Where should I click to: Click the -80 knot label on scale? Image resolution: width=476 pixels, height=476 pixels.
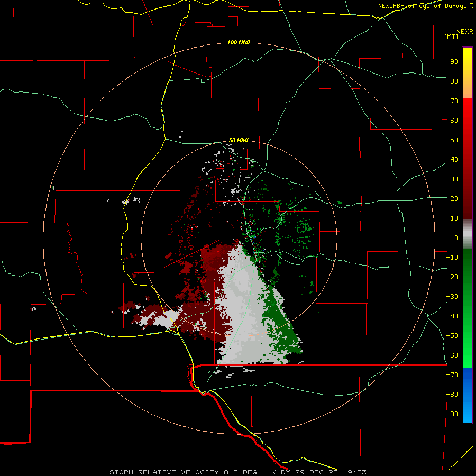pyautogui.click(x=452, y=395)
